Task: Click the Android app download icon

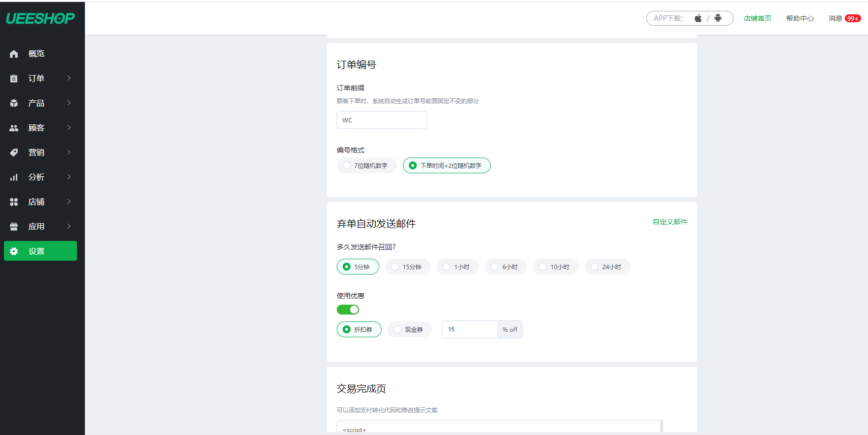Action: point(718,18)
